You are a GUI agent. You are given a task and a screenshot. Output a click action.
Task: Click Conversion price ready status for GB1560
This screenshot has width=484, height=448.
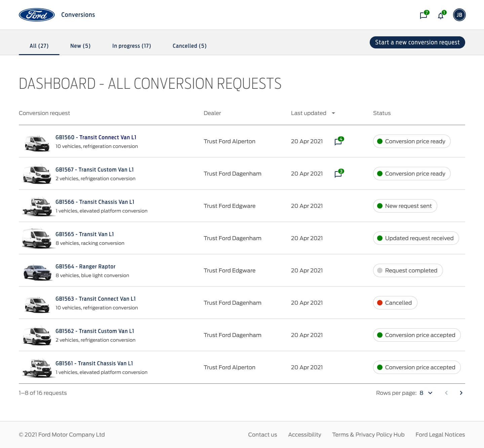click(x=412, y=141)
